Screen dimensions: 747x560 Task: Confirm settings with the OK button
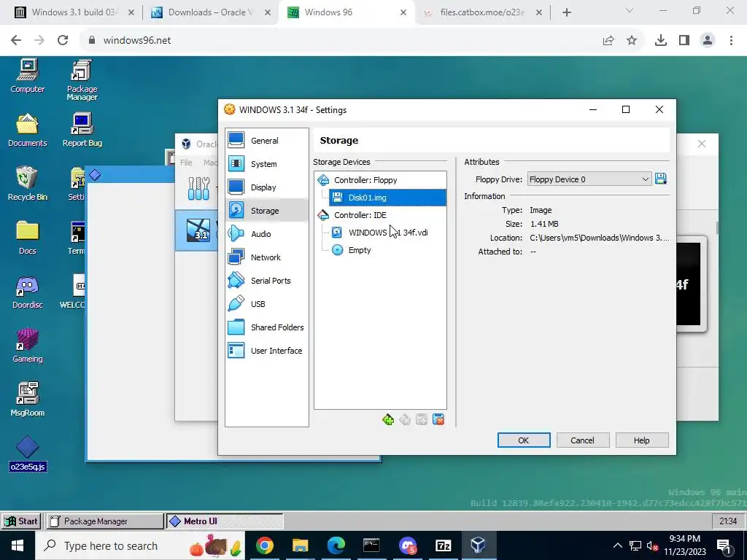pyautogui.click(x=524, y=440)
